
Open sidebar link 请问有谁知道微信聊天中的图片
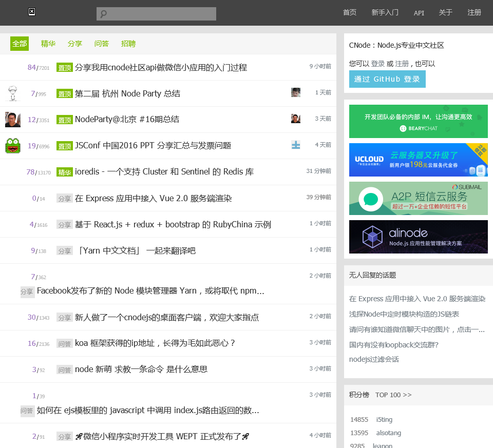[417, 329]
